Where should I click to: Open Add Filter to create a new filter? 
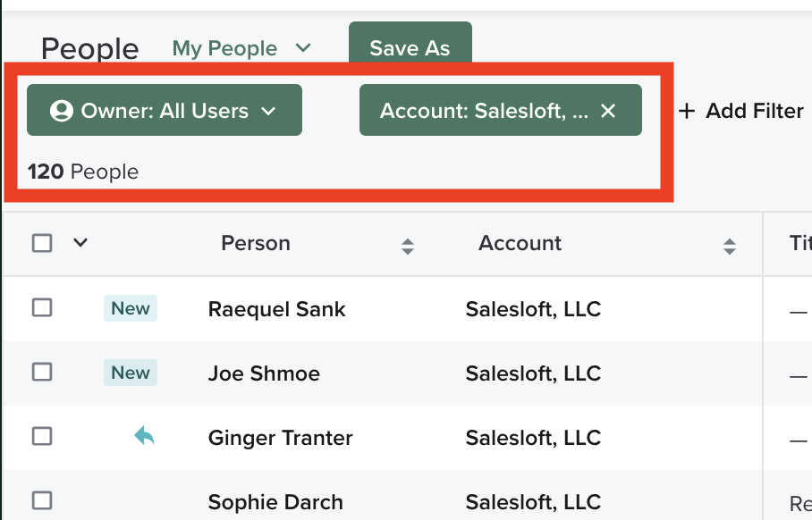740,111
